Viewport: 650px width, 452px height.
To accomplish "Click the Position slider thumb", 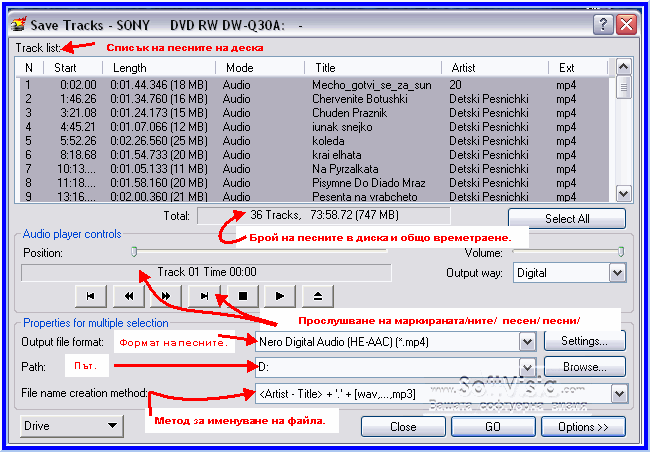I will pos(134,252).
